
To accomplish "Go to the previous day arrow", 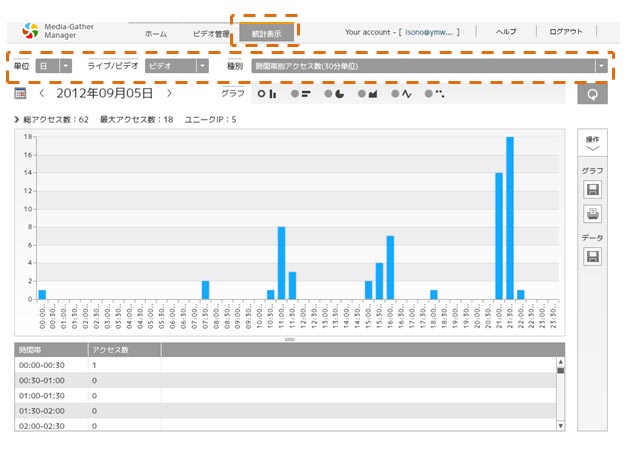I will (x=42, y=93).
